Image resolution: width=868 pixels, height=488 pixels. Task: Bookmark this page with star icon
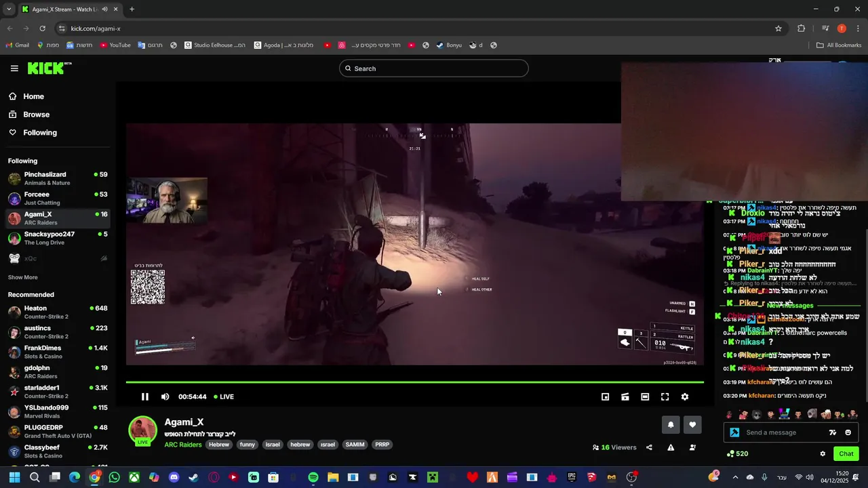(778, 28)
